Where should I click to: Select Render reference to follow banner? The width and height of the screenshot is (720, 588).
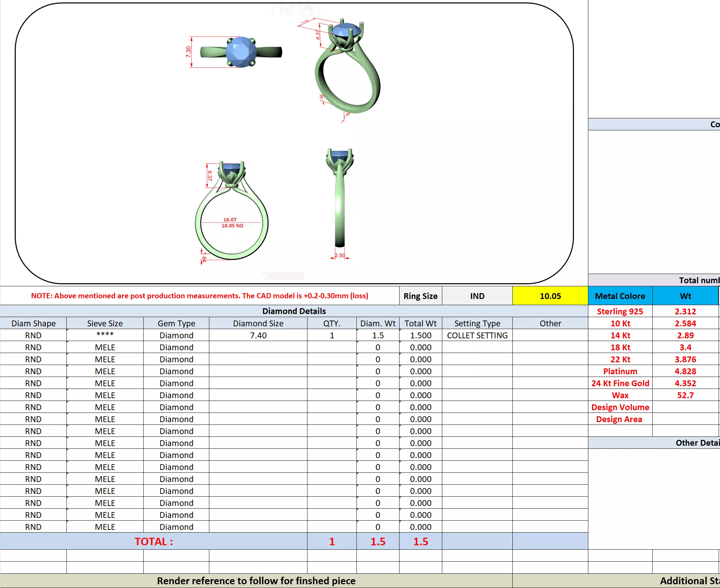[256, 581]
